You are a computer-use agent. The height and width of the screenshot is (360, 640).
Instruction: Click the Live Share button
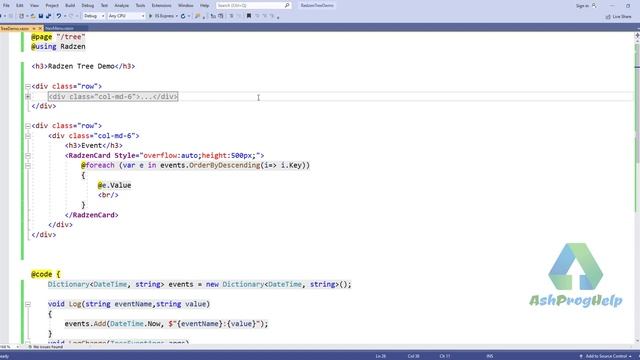(x=619, y=16)
